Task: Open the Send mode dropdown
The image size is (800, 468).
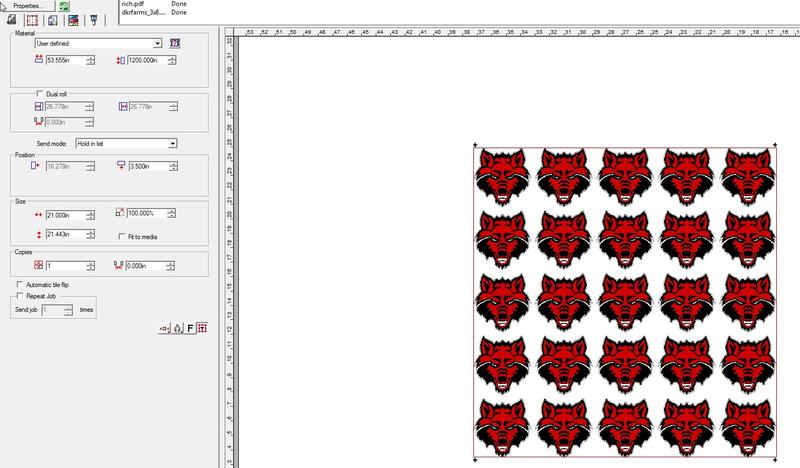Action: [126, 143]
